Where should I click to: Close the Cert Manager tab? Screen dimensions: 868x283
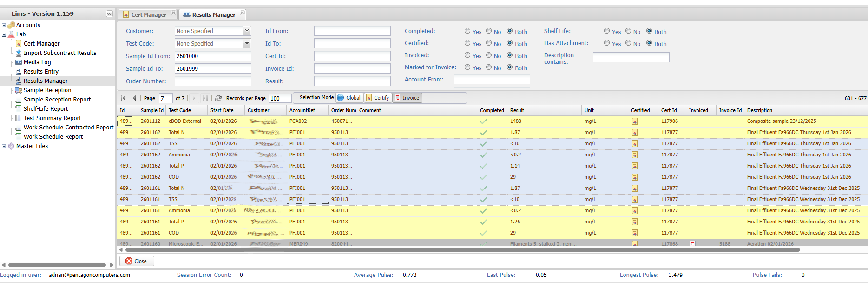click(x=173, y=13)
